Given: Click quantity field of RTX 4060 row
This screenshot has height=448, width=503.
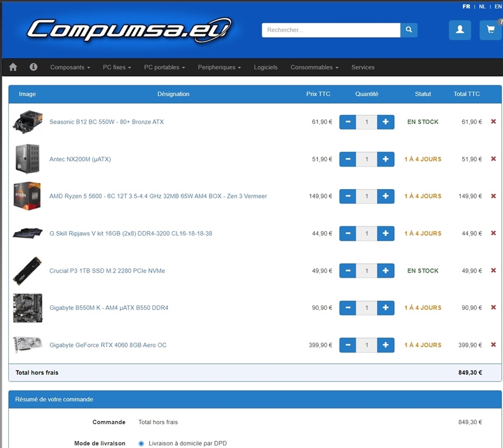Looking at the screenshot, I should pos(367,345).
